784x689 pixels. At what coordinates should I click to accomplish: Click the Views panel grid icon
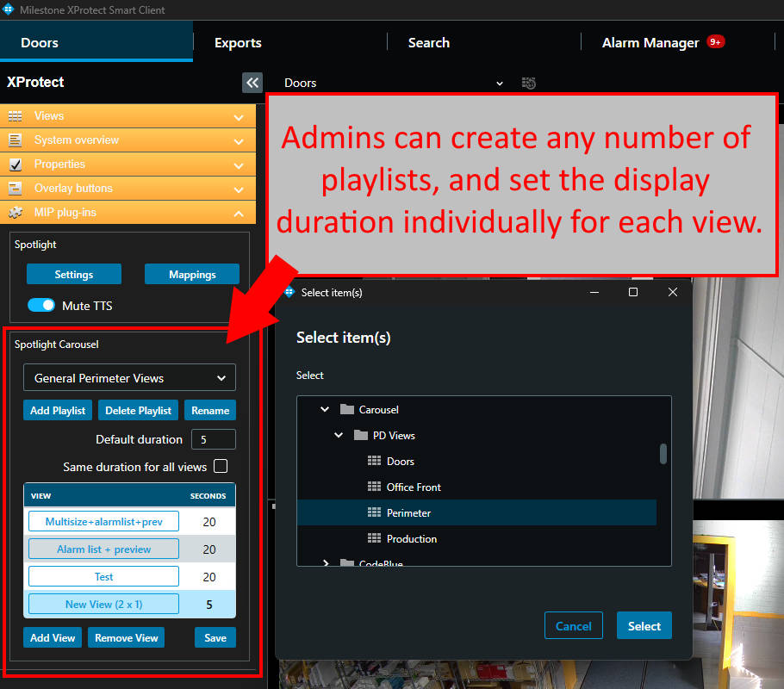(16, 116)
